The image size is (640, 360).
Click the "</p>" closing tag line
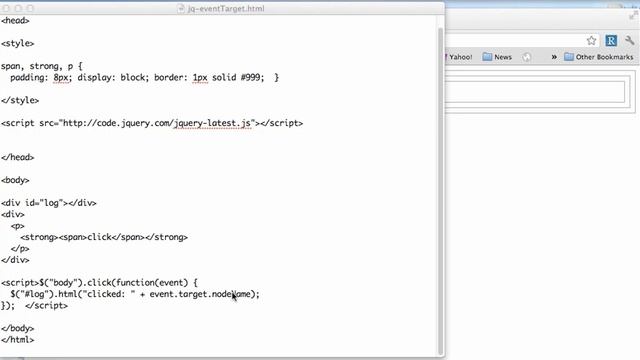click(20, 249)
